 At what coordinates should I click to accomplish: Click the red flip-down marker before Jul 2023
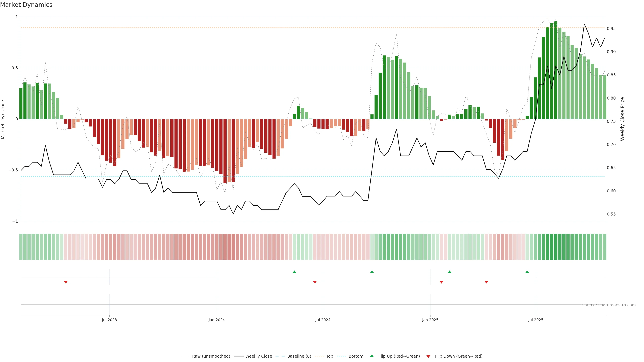tap(66, 282)
